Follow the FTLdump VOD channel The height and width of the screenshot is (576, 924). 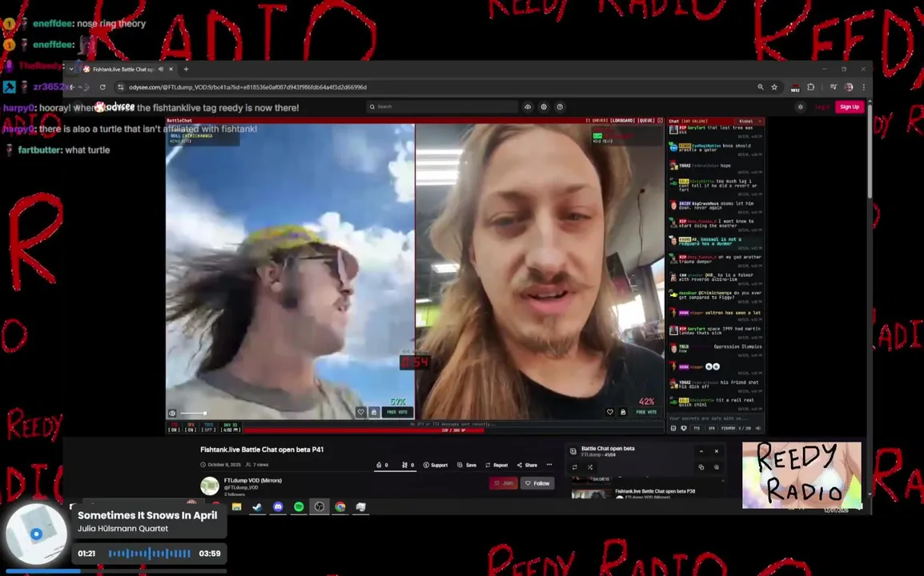pyautogui.click(x=537, y=483)
